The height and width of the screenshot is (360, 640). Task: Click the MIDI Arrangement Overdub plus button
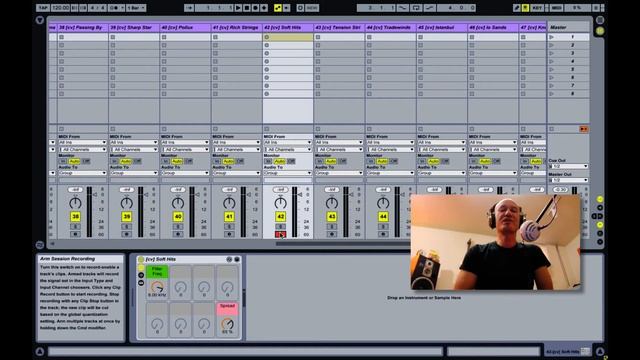(264, 8)
